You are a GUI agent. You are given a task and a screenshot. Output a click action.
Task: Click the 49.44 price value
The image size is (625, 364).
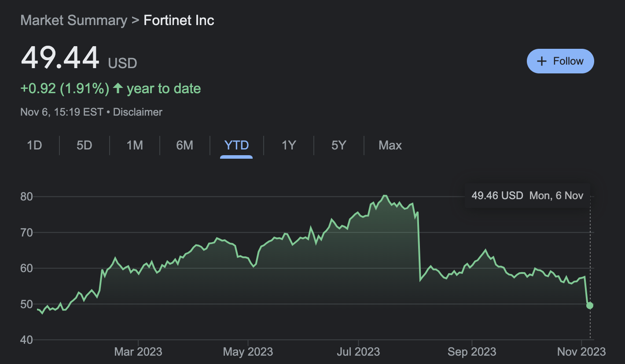[60, 58]
